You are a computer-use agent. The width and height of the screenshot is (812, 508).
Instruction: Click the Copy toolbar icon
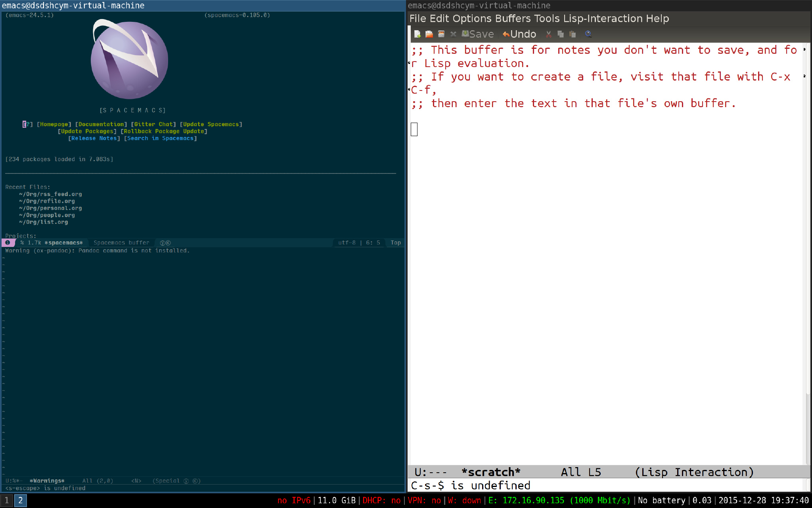pos(561,34)
